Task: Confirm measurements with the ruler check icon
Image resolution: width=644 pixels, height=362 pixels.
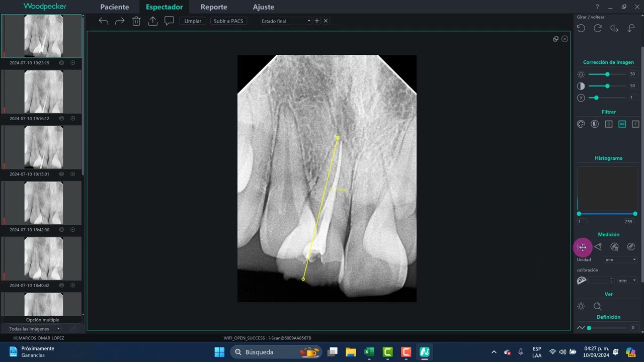Action: [631, 247]
